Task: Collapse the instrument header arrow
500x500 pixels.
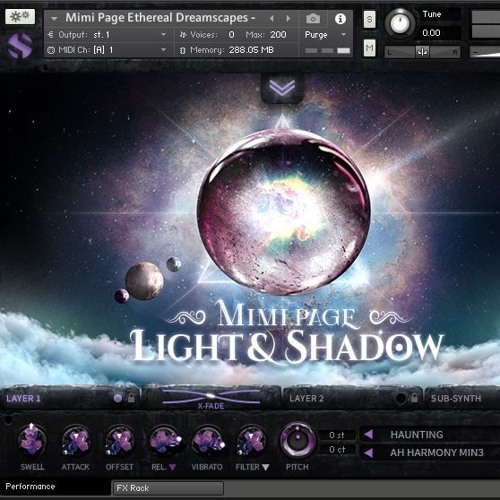Action: pyautogui.click(x=54, y=19)
